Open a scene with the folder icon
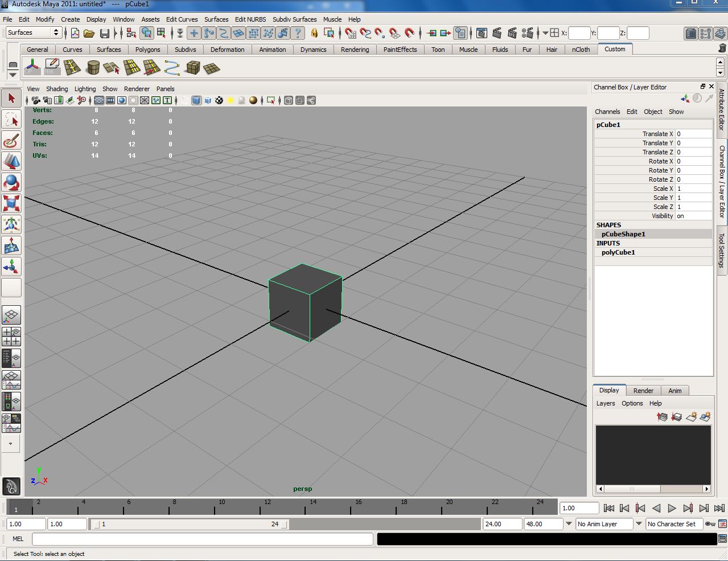The image size is (728, 561). (89, 33)
